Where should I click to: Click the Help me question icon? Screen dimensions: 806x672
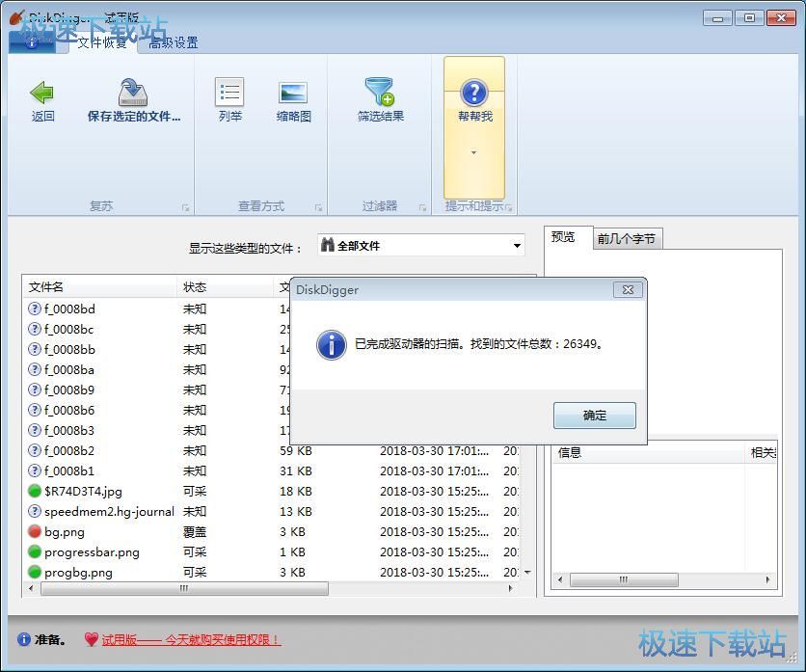pos(474,93)
